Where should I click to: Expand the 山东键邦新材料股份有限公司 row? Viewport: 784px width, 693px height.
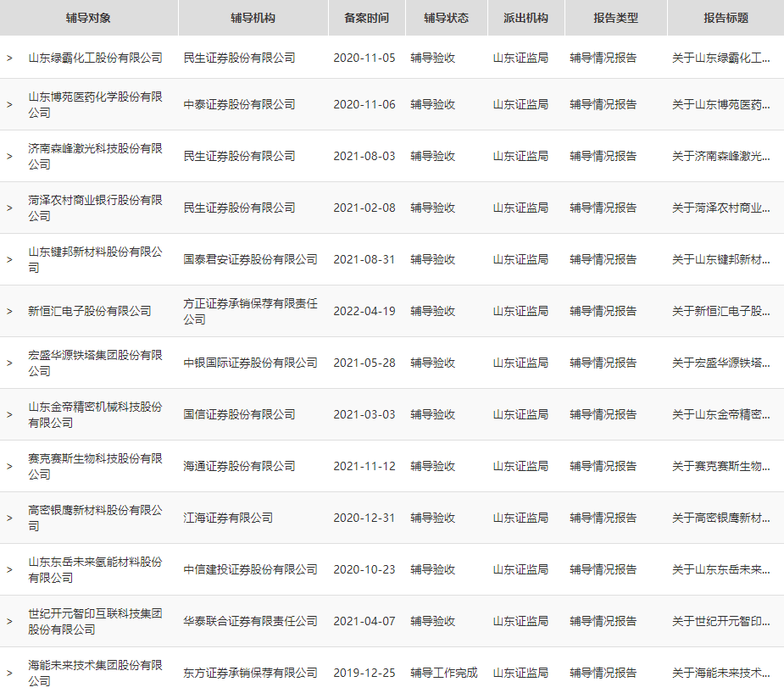tap(9, 259)
